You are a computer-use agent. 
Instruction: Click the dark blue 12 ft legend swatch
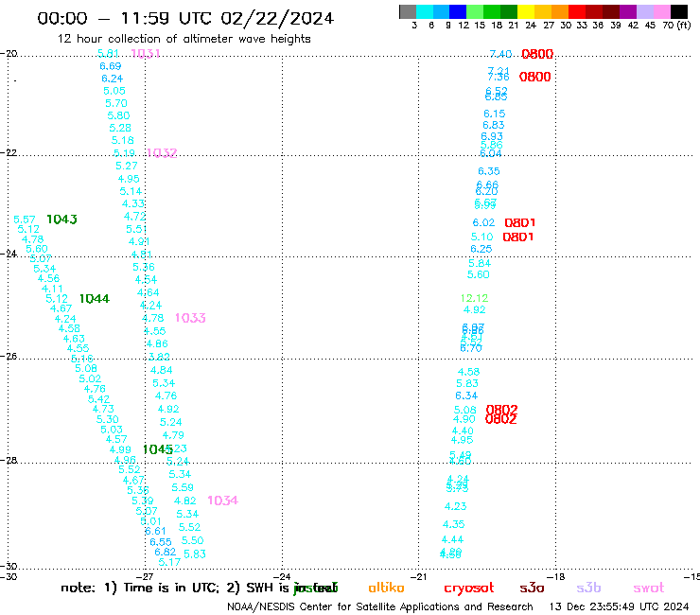tap(458, 11)
